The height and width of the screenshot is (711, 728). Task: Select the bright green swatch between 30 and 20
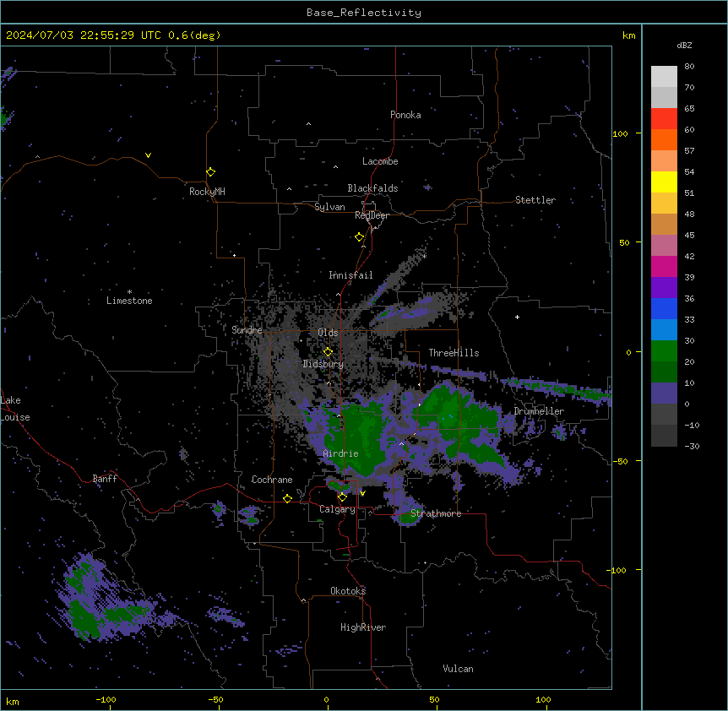(x=664, y=351)
